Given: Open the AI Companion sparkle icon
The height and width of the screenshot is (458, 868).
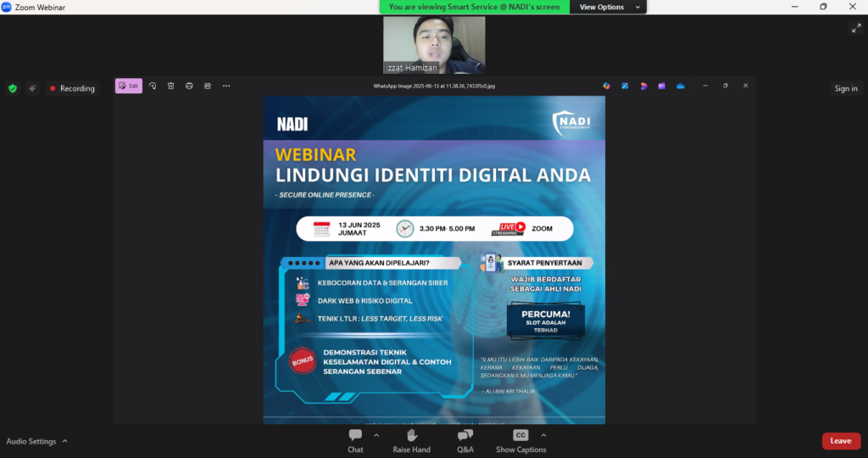Looking at the screenshot, I should [x=33, y=88].
